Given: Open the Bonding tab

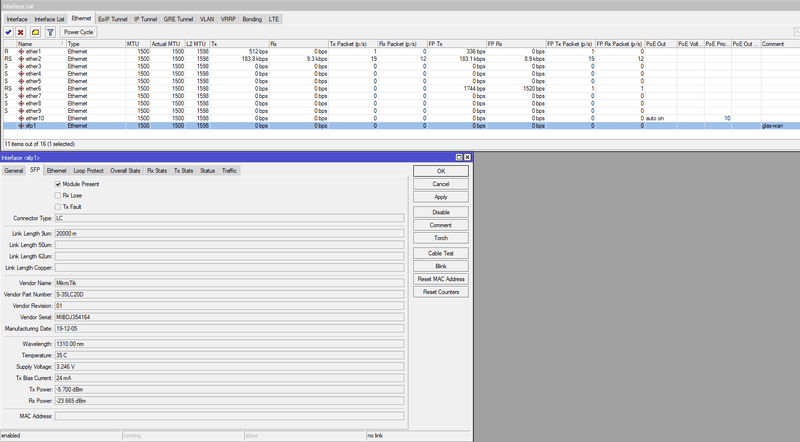Looking at the screenshot, I should point(252,19).
